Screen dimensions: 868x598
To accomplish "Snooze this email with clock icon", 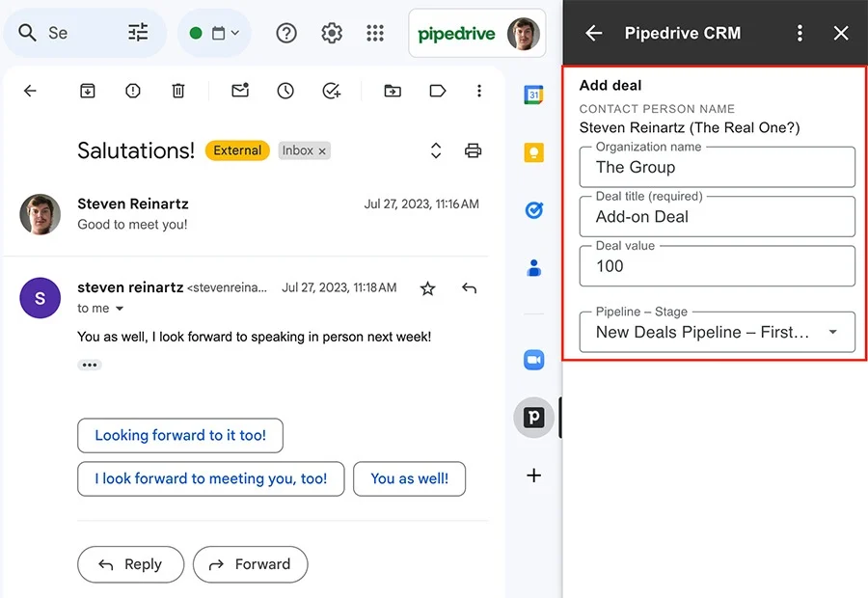I will click(285, 91).
